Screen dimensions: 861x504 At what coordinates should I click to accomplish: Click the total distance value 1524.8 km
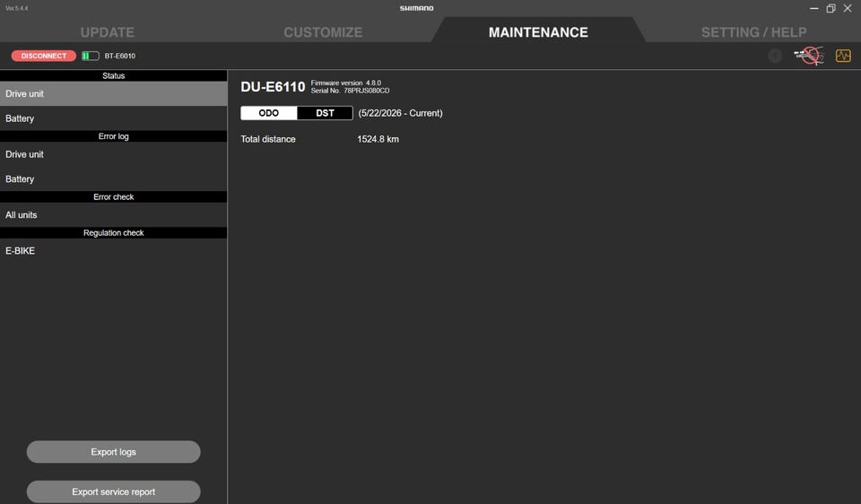378,139
